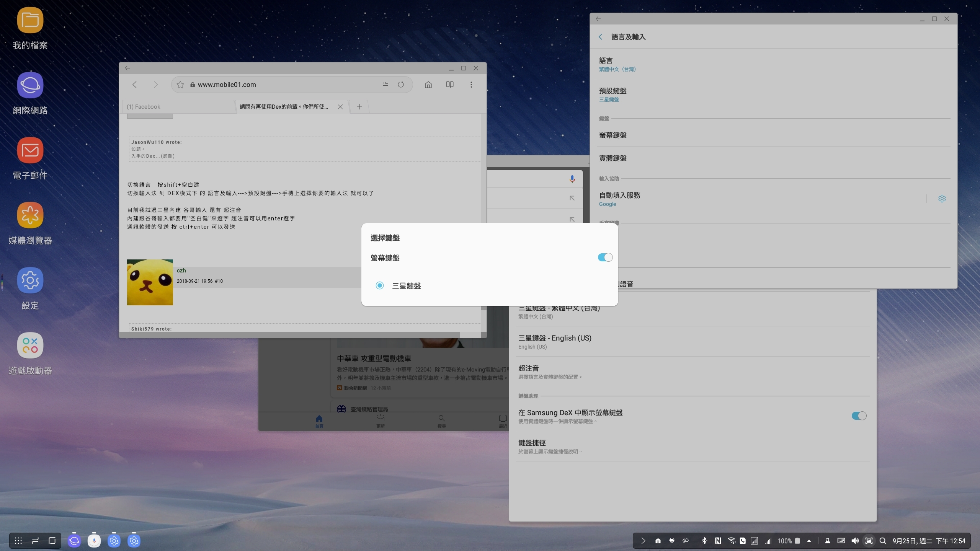Open DeX Labs flask icon
This screenshot has width=980, height=551.
click(827, 541)
